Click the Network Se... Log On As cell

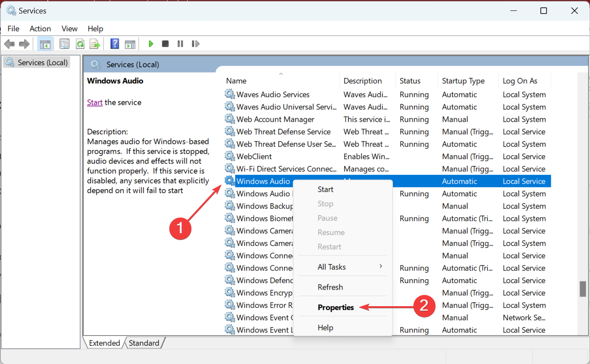pos(524,317)
